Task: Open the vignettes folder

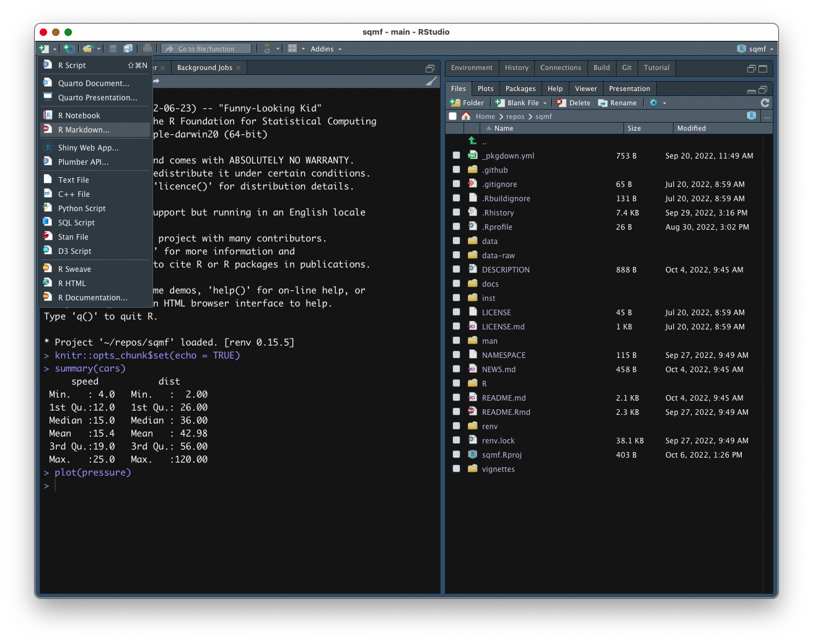Action: coord(498,469)
